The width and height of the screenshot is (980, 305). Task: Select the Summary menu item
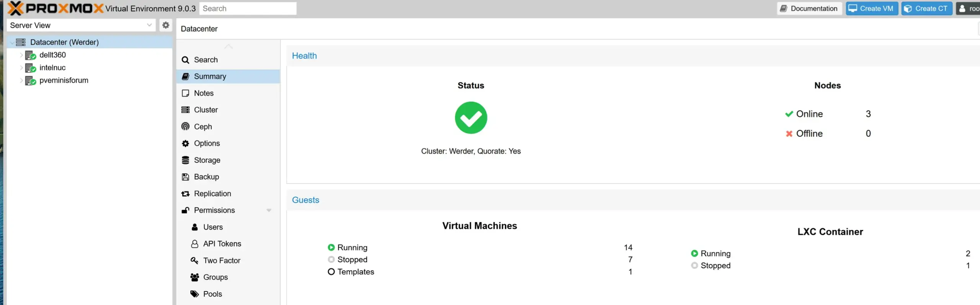(228, 76)
